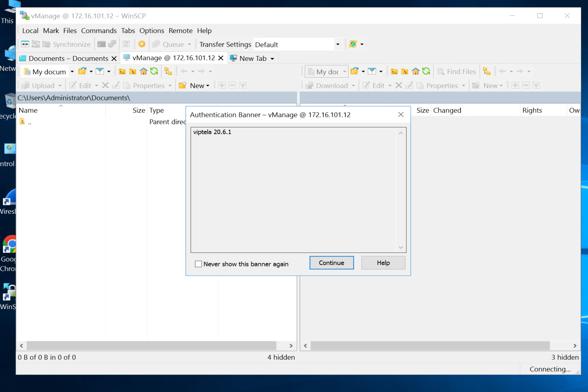Click the local panel home directory icon
This screenshot has height=392, width=588.
[x=143, y=71]
